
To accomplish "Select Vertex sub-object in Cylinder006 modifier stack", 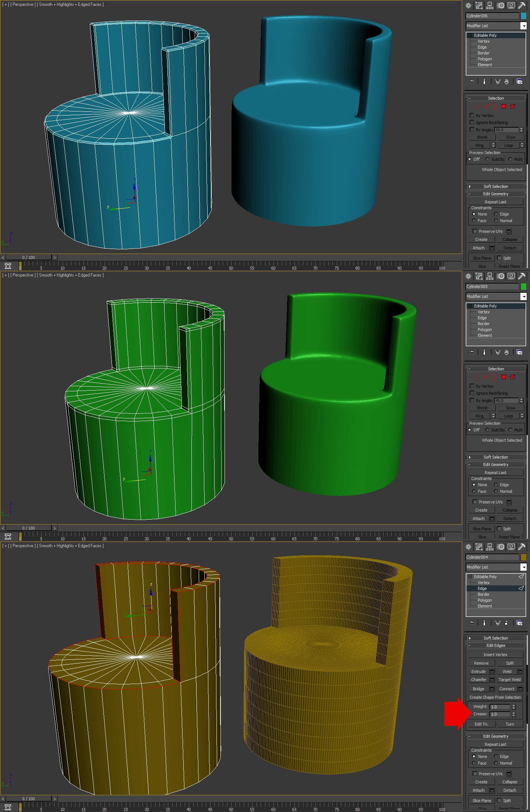I will coord(484,41).
